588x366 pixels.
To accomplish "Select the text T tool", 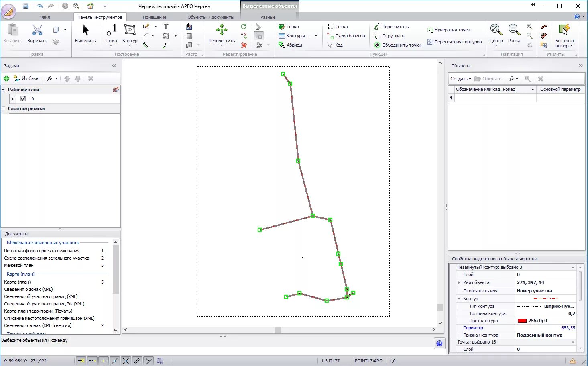I will 166,27.
